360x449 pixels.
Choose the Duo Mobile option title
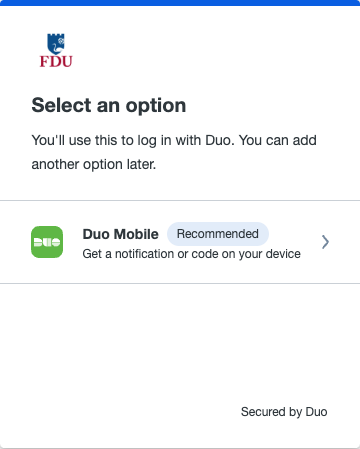120,234
